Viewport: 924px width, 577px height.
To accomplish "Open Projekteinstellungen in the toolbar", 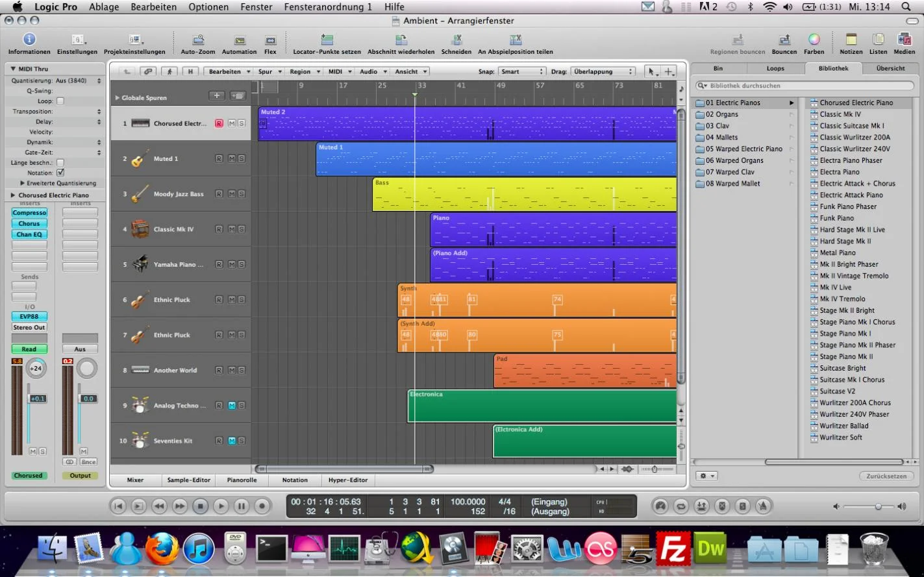I will pos(134,40).
